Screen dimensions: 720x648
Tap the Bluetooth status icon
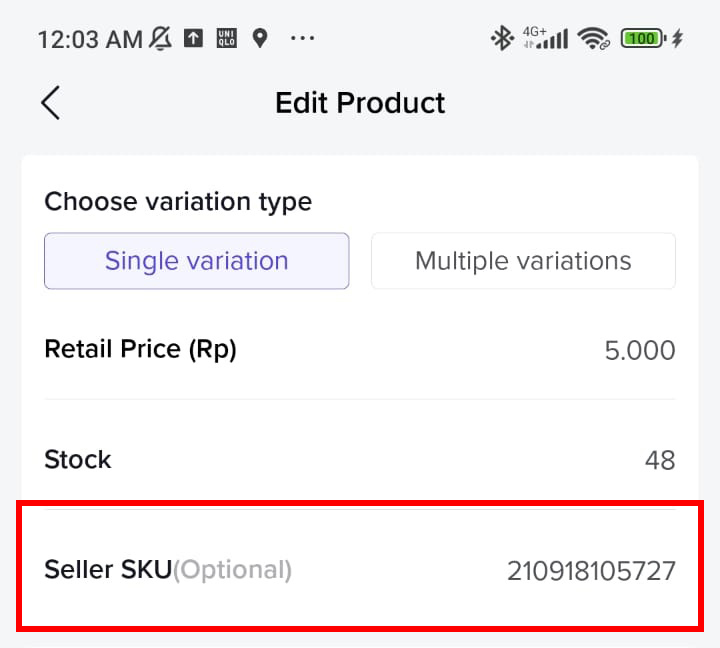pyautogui.click(x=502, y=38)
